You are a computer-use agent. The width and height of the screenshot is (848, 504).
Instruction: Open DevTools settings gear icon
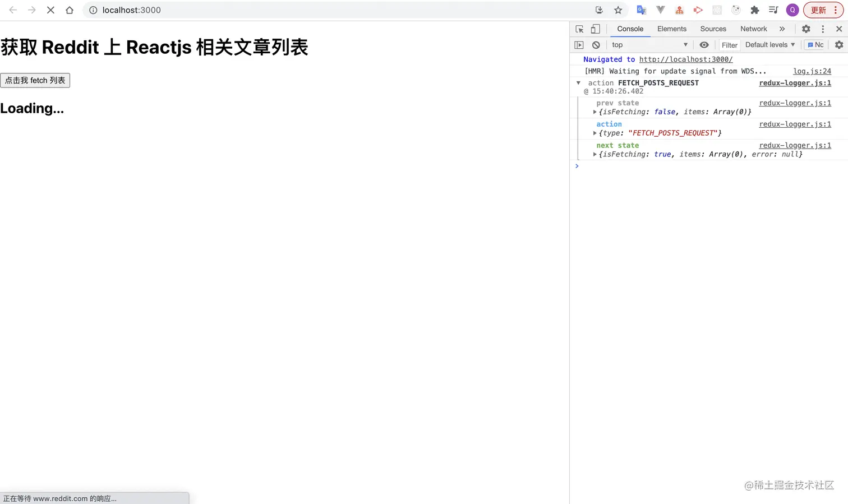806,29
